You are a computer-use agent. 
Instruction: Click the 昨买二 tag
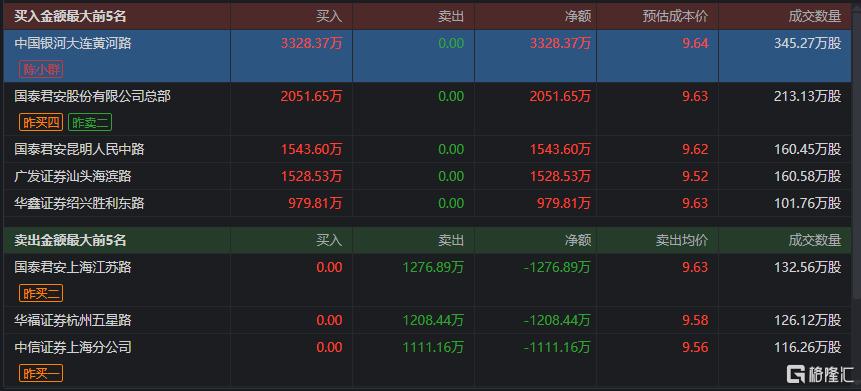pos(41,294)
